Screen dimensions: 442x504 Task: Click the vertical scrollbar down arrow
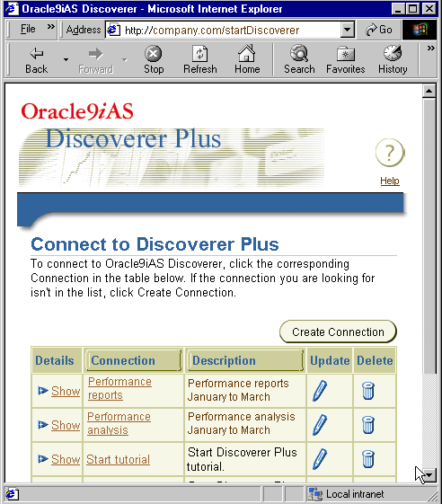(429, 474)
